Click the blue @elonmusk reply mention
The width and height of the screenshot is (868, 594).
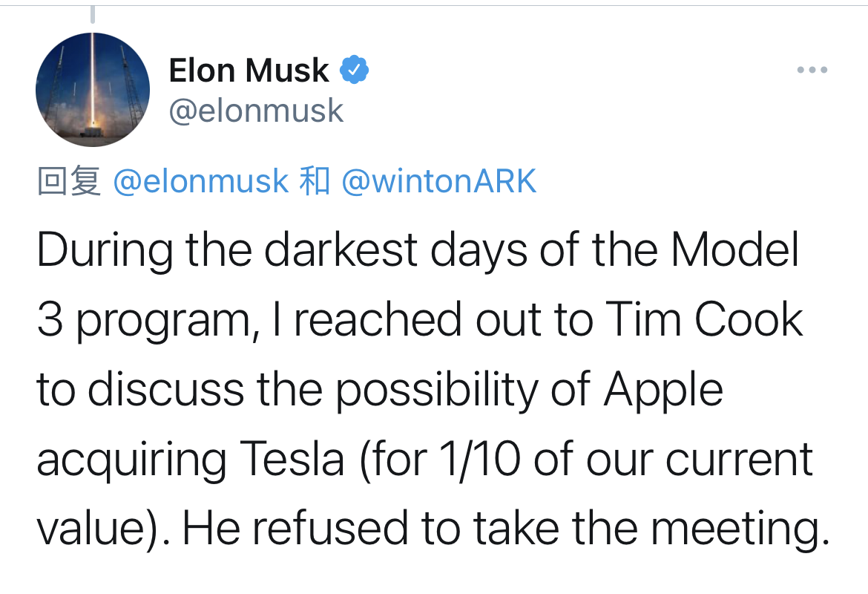200,182
